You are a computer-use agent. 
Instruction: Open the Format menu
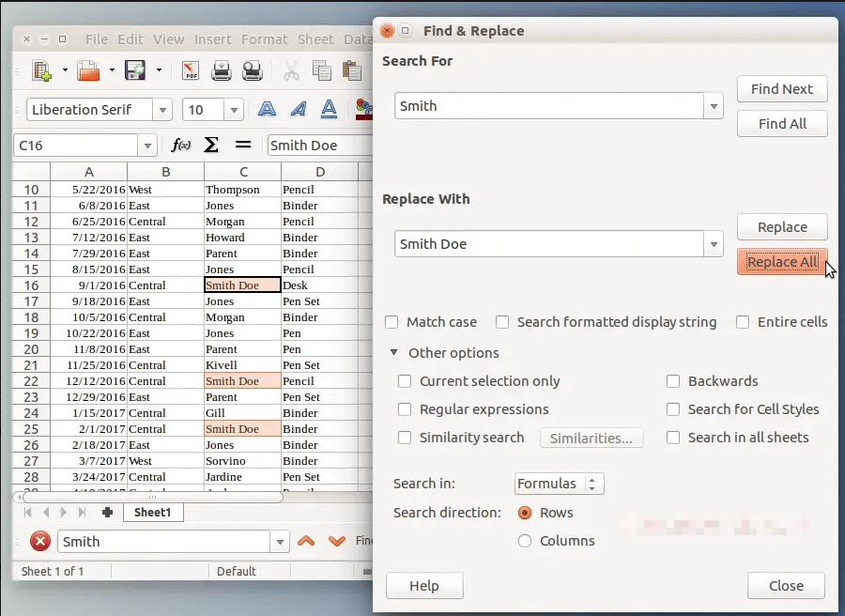[265, 39]
